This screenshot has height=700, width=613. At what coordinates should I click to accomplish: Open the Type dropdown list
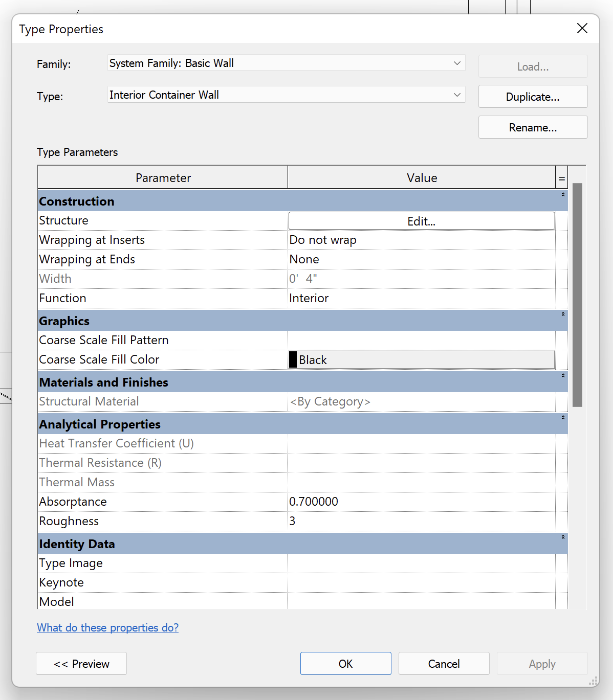[x=457, y=95]
